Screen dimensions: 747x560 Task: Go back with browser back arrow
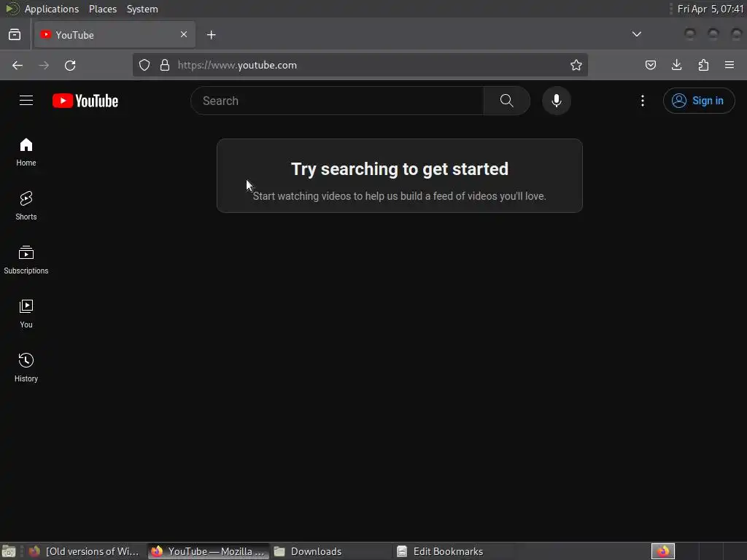pos(18,65)
